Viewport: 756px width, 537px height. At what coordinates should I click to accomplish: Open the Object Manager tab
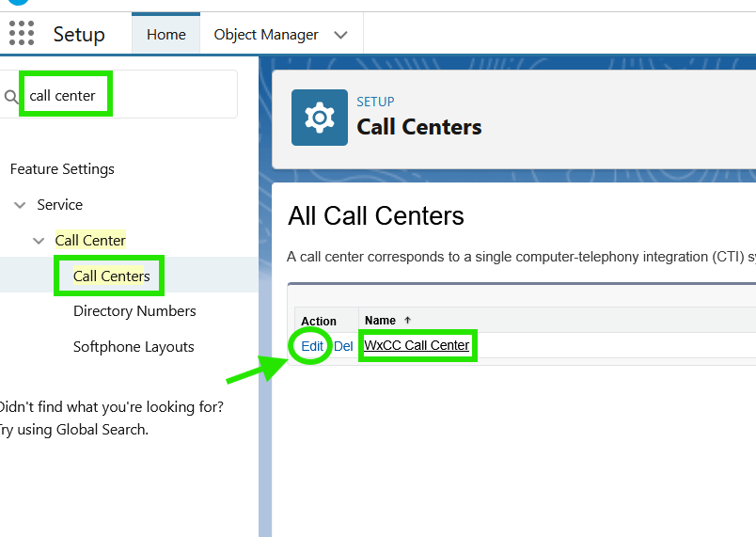coord(266,35)
